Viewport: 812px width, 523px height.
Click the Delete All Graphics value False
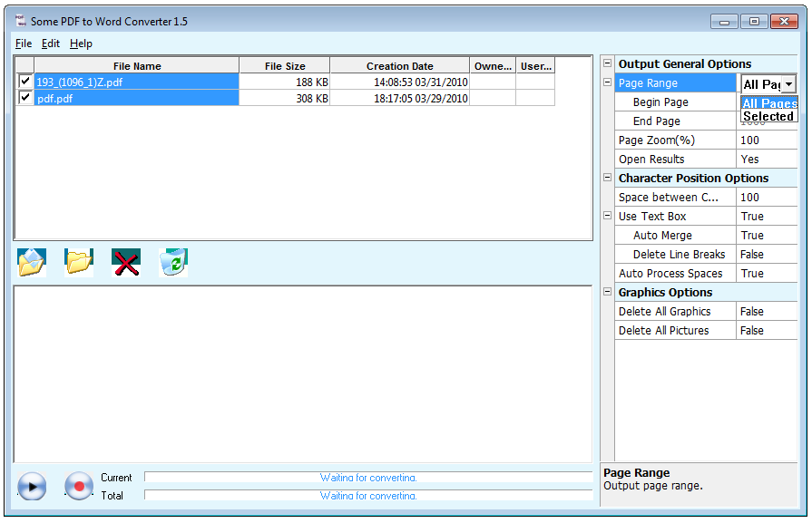767,311
